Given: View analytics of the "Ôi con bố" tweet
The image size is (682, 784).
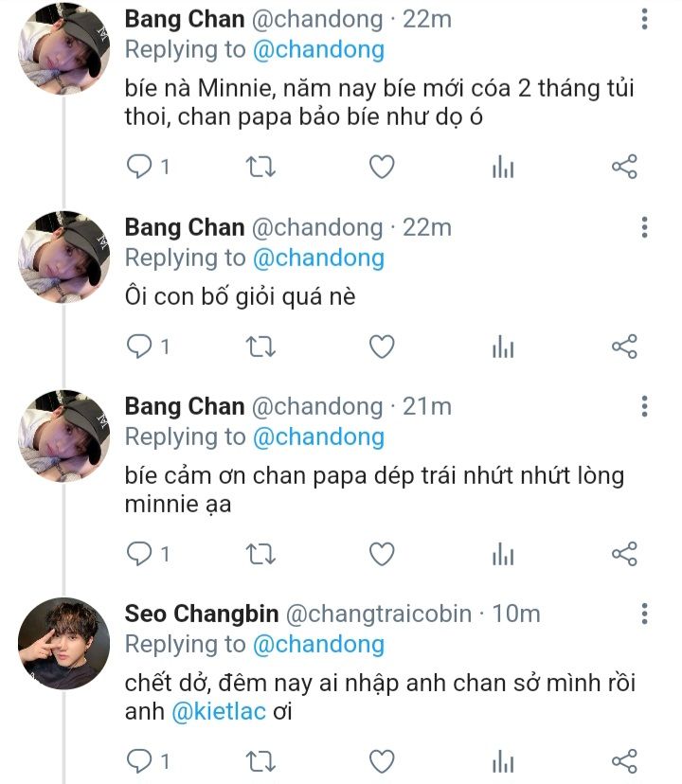Looking at the screenshot, I should click(503, 347).
